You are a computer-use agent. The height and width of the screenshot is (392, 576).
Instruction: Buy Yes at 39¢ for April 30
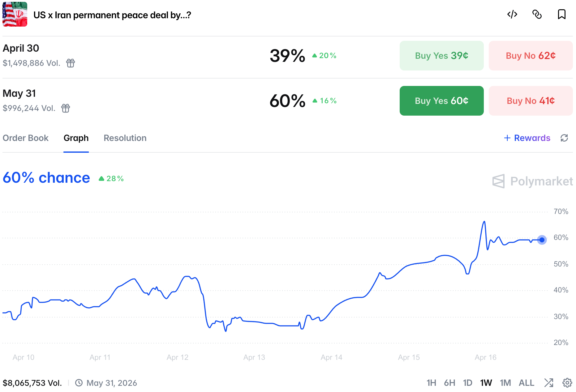[441, 56]
